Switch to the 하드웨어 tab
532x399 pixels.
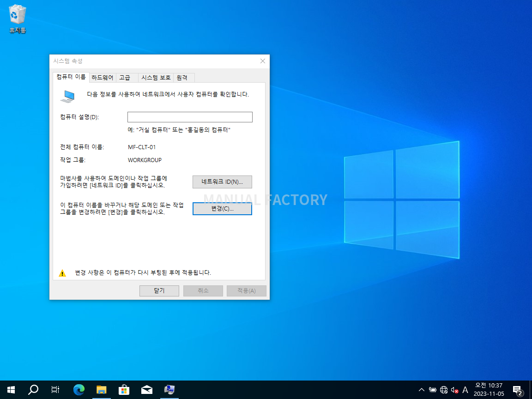point(103,78)
